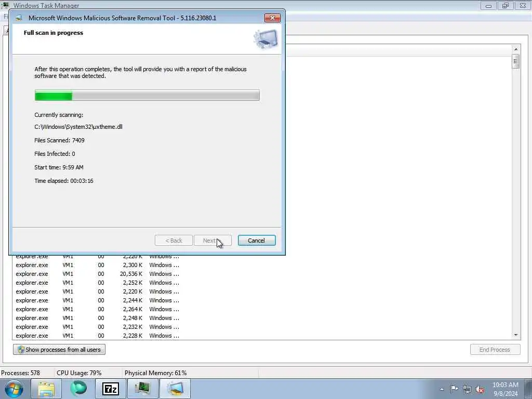The height and width of the screenshot is (399, 532).
Task: Open the taskbar clock showing 10:03 AM
Action: pos(505,389)
